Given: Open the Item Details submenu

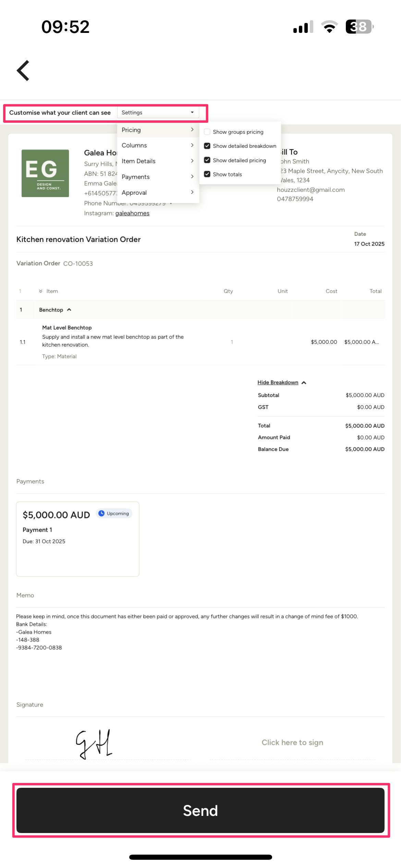Looking at the screenshot, I should coord(158,161).
